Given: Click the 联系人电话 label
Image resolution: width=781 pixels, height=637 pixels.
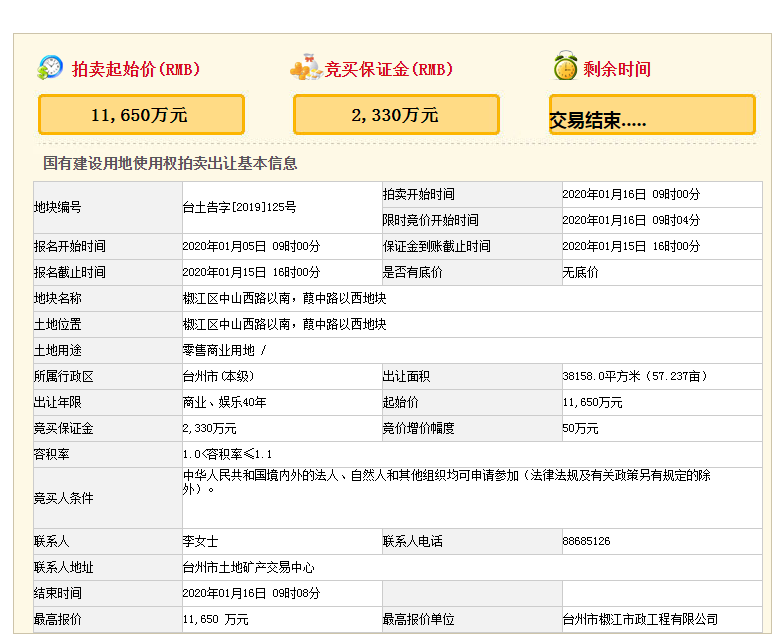Looking at the screenshot, I should [x=412, y=541].
